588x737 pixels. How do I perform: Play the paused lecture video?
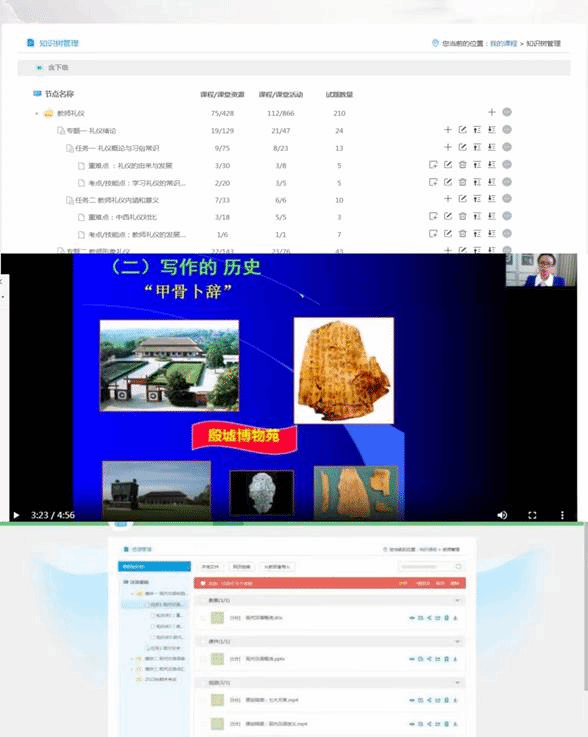click(16, 515)
